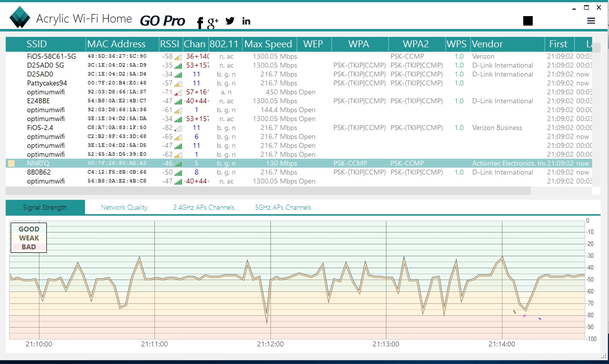
Task: Open the 2.4GHz APs Channels tab
Action: 203,207
